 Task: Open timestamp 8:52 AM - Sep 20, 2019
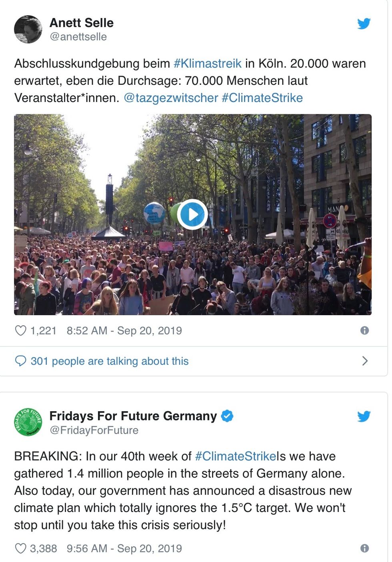(x=124, y=331)
